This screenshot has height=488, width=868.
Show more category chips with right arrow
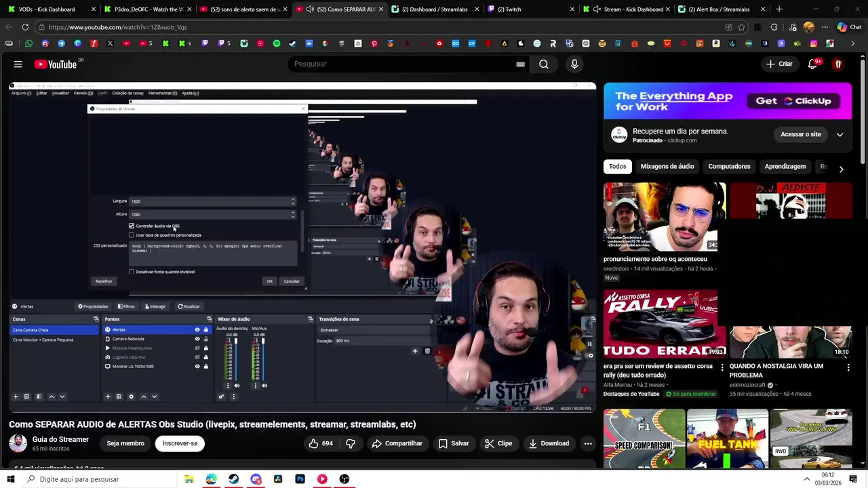[841, 169]
